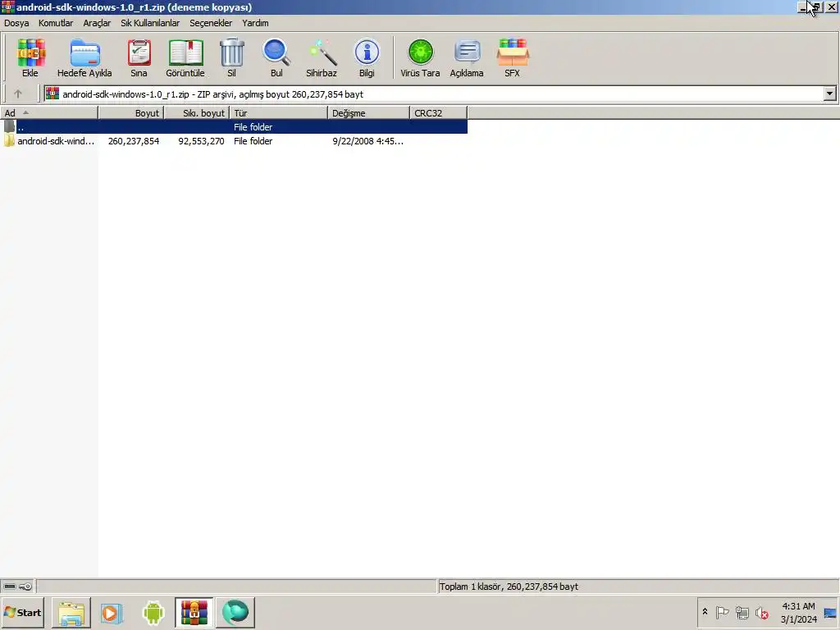
Task: Open Hedefe Ayıkla extract tool
Action: tap(84, 57)
